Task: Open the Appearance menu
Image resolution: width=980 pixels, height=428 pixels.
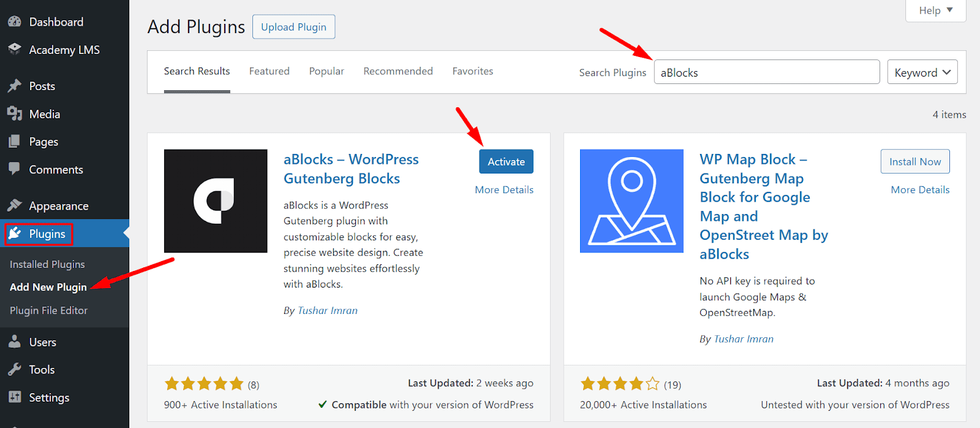Action: [x=59, y=206]
